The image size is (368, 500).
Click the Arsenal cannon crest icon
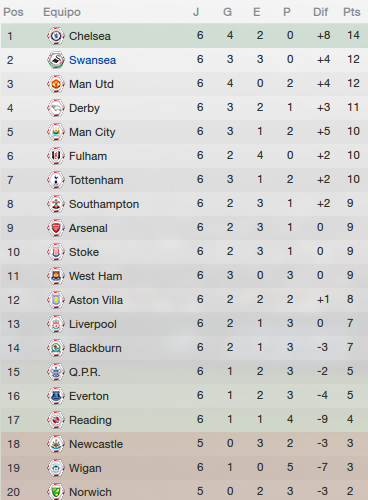click(x=56, y=228)
